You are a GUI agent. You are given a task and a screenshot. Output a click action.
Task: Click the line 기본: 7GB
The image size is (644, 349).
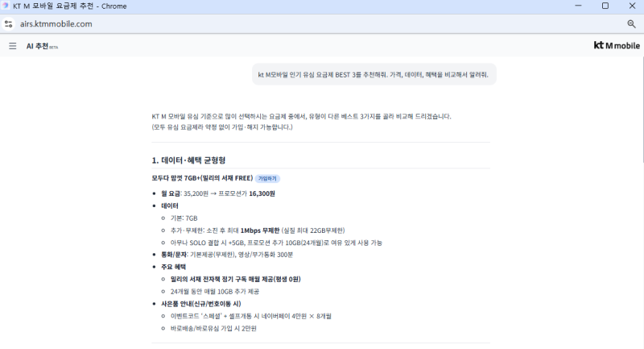(184, 218)
